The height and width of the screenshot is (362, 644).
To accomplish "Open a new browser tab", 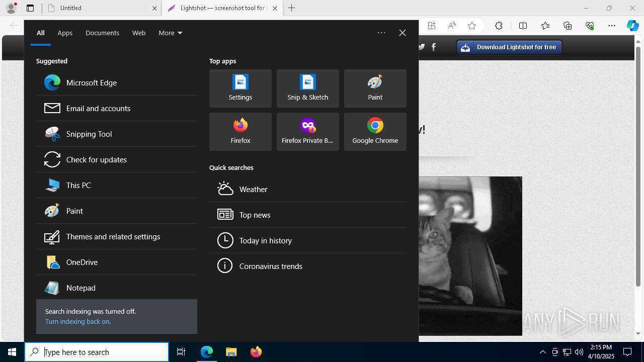I will point(292,8).
